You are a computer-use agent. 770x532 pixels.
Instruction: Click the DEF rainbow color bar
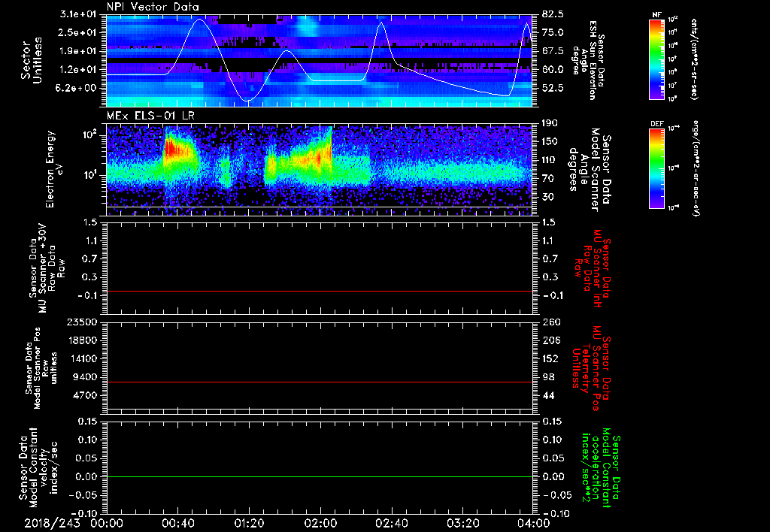click(x=657, y=168)
